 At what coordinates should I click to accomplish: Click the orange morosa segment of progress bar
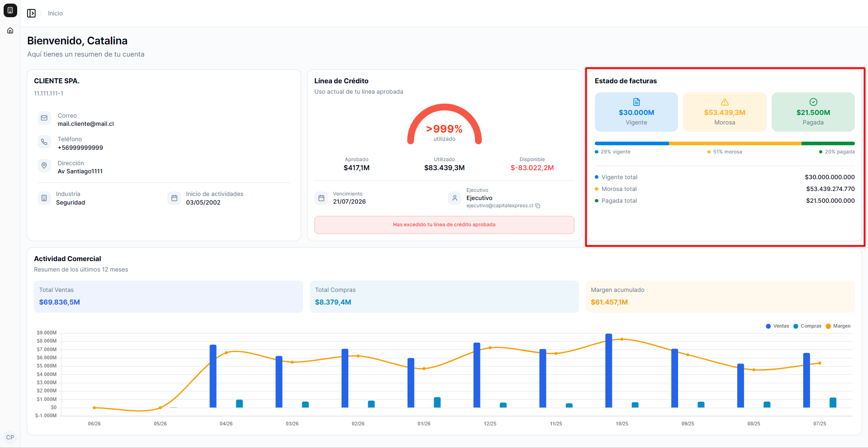[735, 143]
